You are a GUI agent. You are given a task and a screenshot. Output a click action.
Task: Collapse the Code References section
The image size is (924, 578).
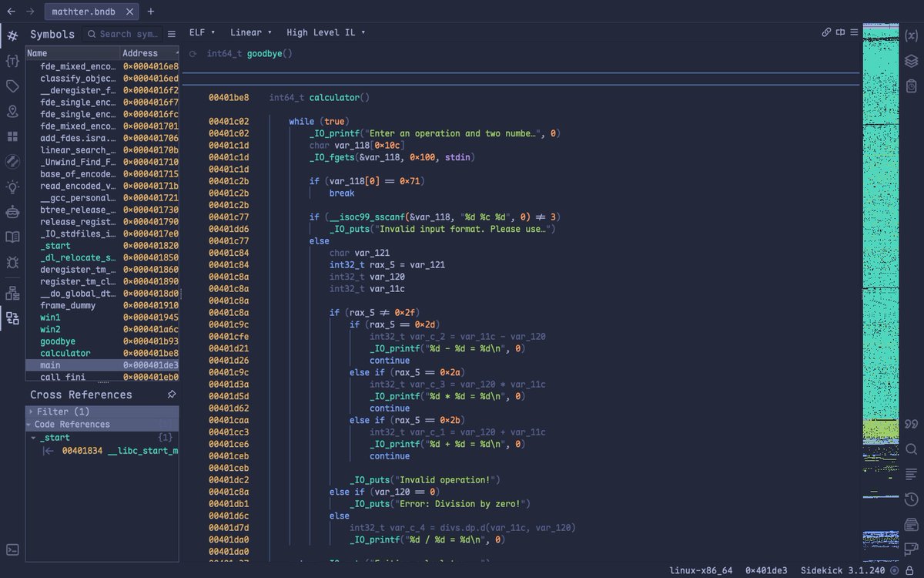pos(28,424)
